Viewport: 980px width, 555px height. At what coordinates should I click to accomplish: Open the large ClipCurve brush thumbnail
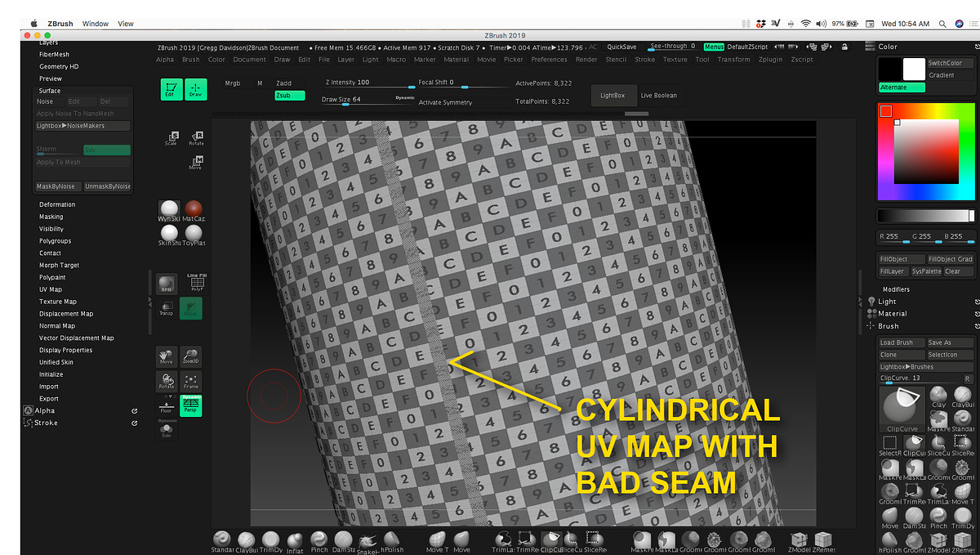click(902, 407)
